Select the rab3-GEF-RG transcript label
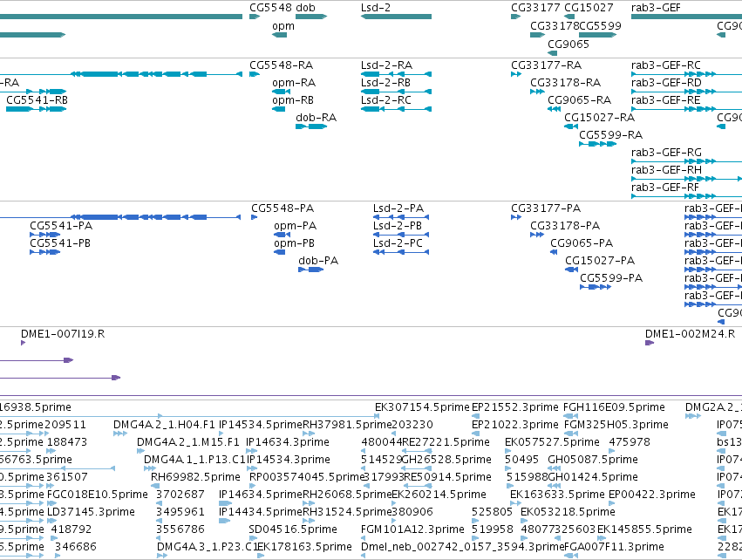This screenshot has height=560, width=742. click(666, 153)
